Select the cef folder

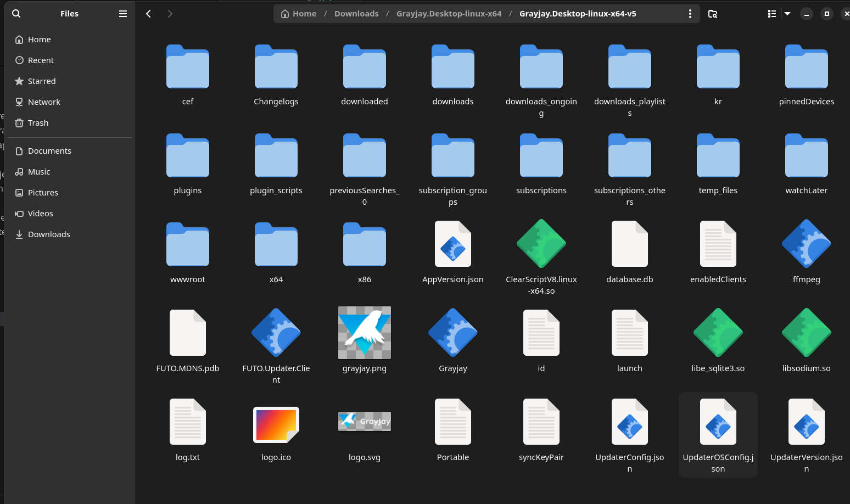click(x=188, y=66)
